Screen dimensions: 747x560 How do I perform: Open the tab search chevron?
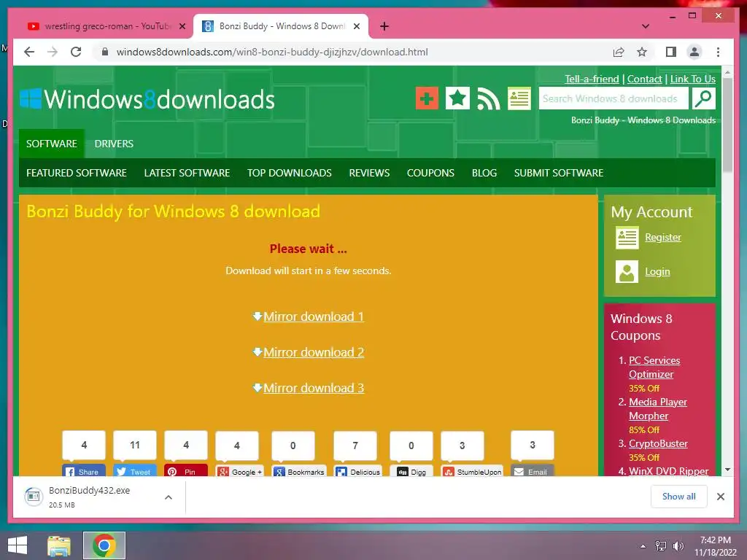point(646,26)
